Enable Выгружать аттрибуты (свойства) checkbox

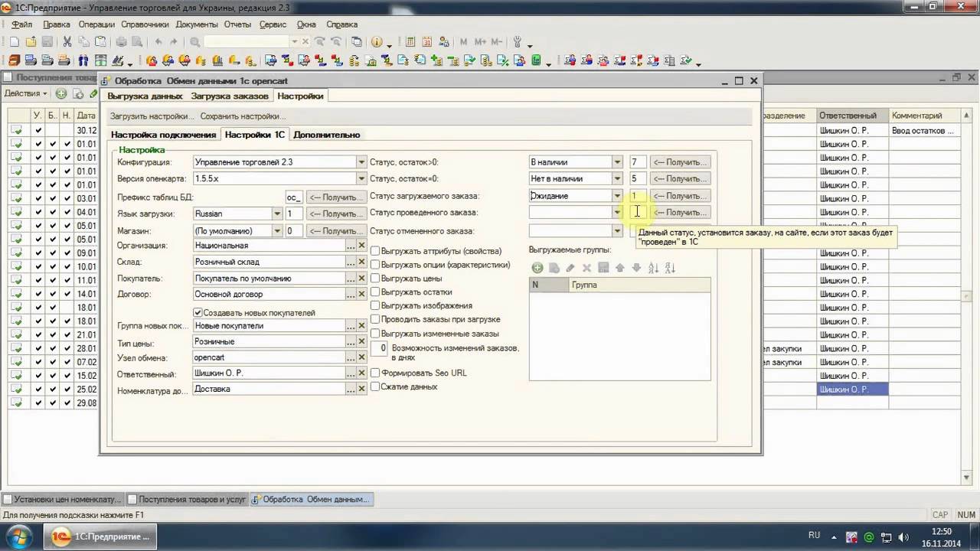(x=375, y=251)
